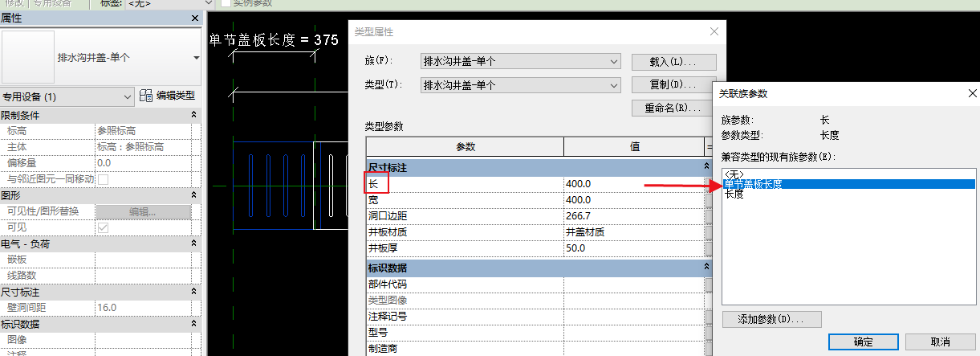Viewport: 980px width, 356px height.
Task: Click the 图像 row under 标识数据 in 属性
Action: pos(100,340)
